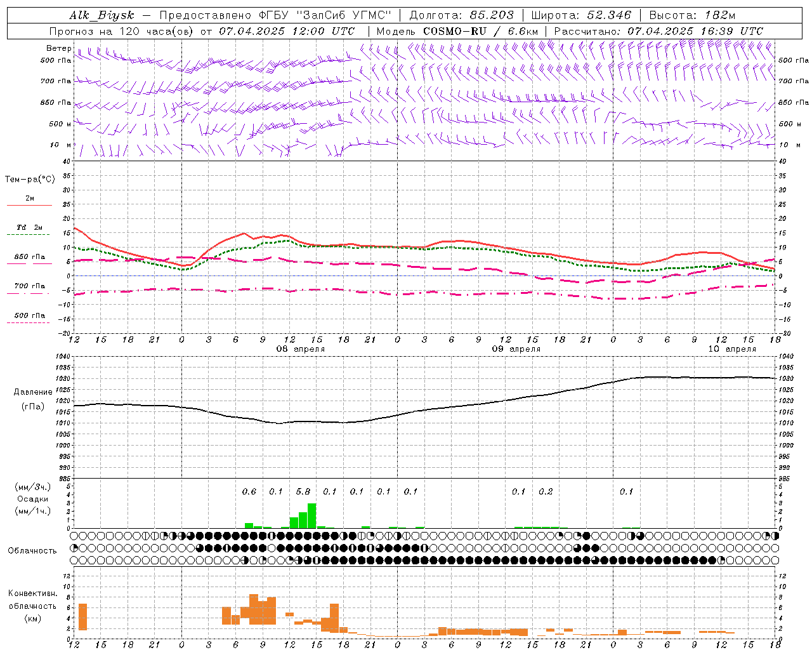Click the Alk_Biysk station title
Image resolution: width=812 pixels, height=650 pixels.
pyautogui.click(x=102, y=15)
